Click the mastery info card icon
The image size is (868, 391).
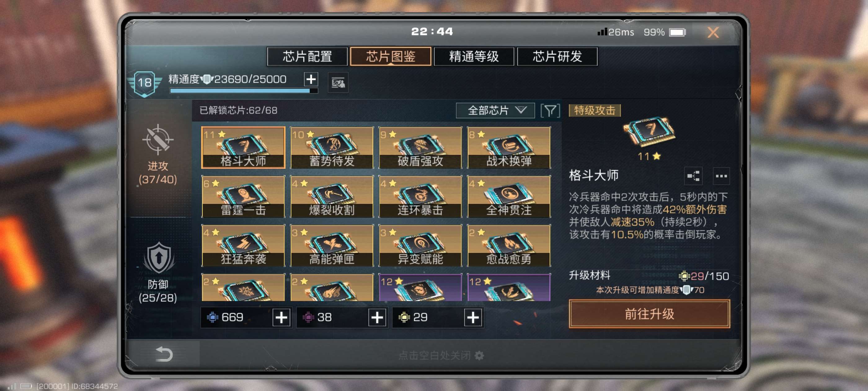(x=338, y=82)
